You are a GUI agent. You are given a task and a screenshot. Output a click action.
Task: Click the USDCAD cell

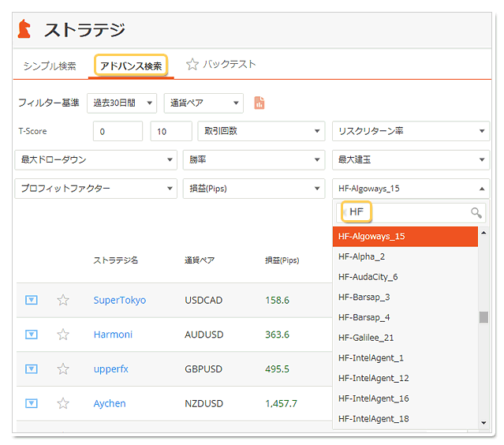pos(203,301)
